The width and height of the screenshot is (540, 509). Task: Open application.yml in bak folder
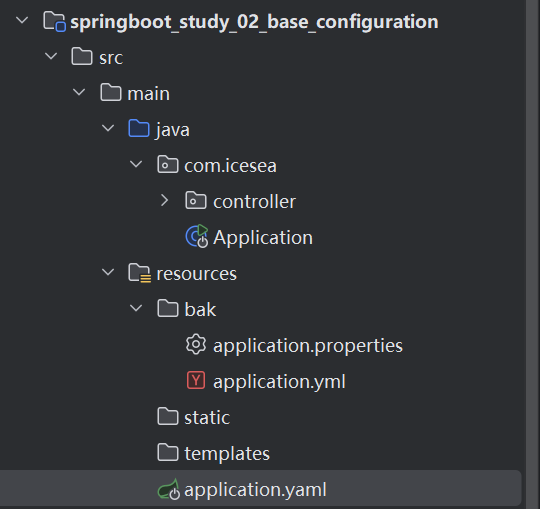[279, 382]
